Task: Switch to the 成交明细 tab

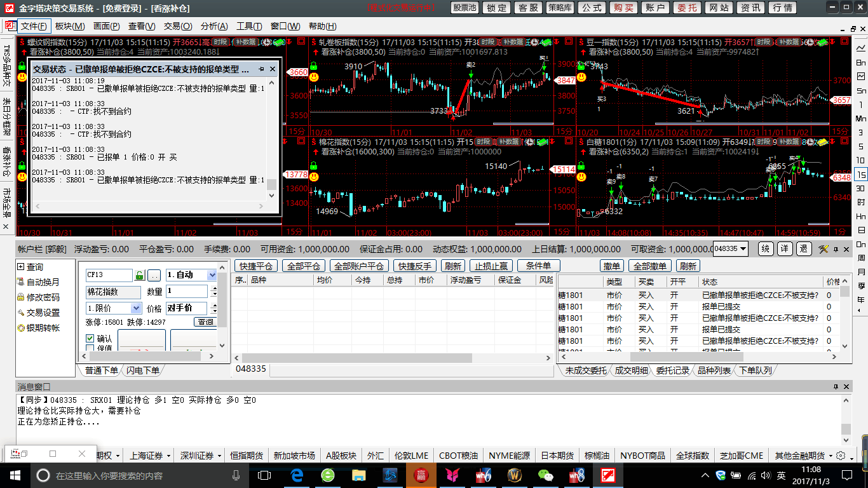Action: click(631, 370)
